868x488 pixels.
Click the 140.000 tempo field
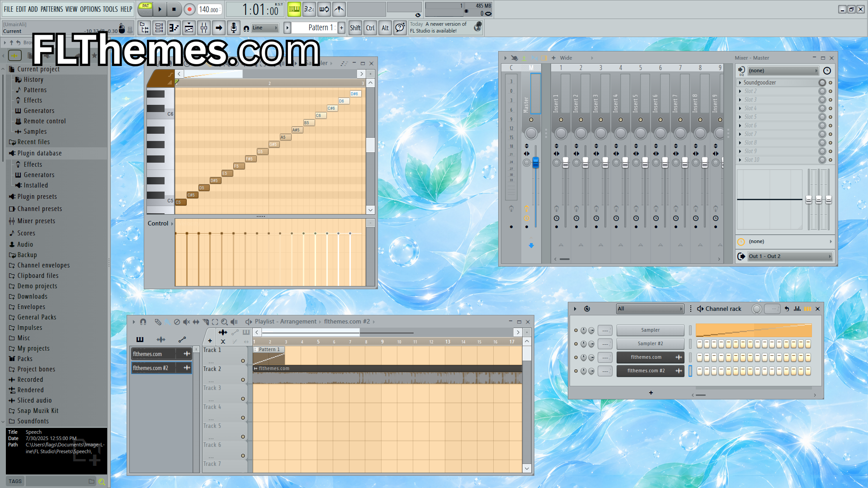coord(209,9)
